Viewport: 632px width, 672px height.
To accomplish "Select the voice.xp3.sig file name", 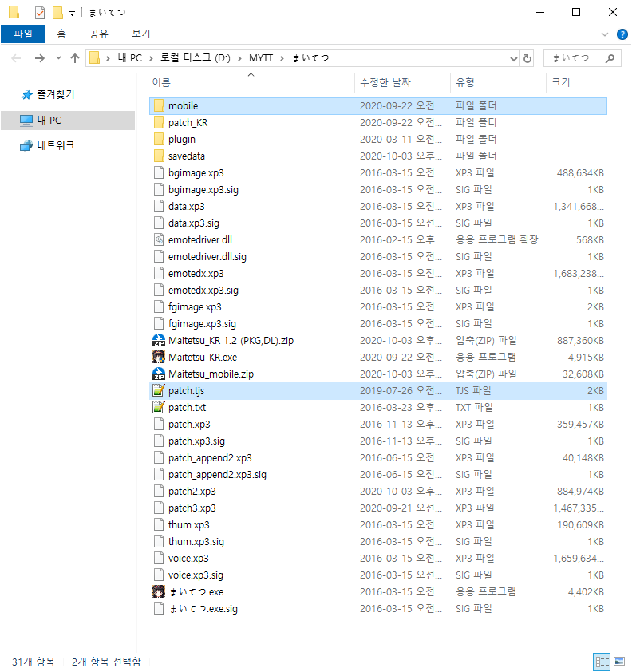I will tap(196, 575).
